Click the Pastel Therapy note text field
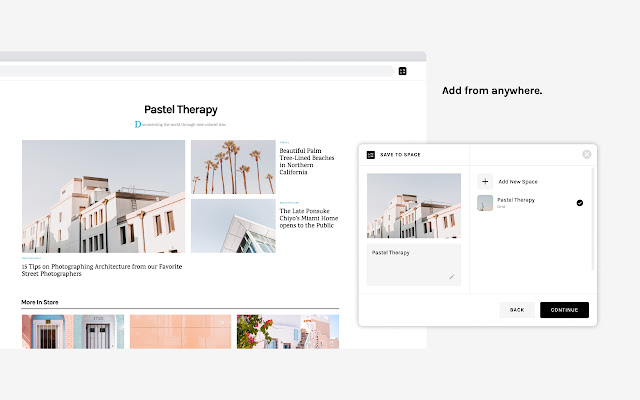Screen dimensions: 640x400 pos(413,264)
